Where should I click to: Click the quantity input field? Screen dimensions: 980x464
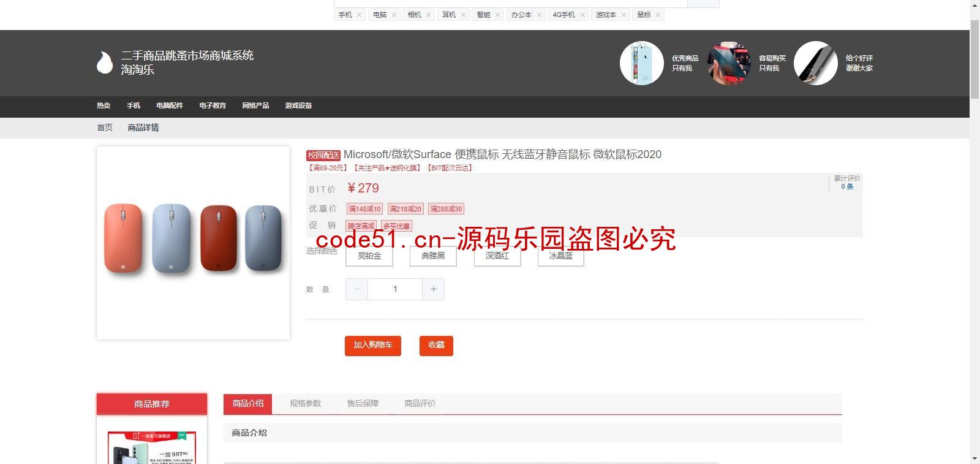click(395, 289)
